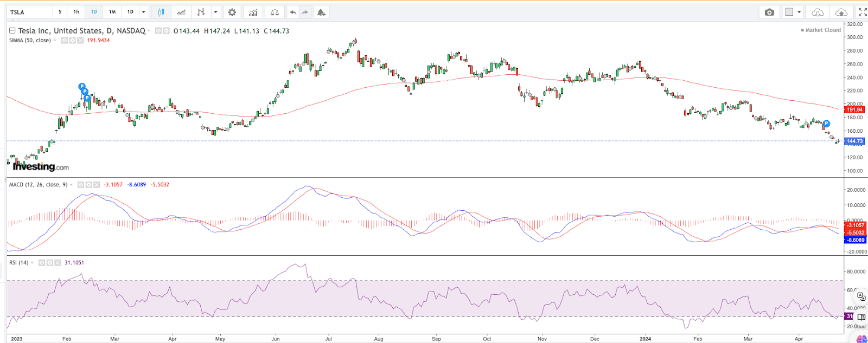Select the 5 minute interval
The image size is (868, 343).
60,12
